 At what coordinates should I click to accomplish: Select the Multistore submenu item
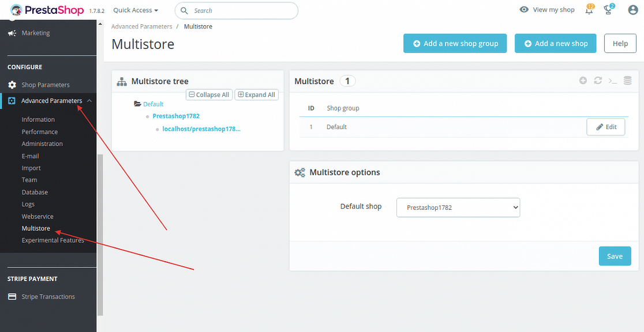pos(36,228)
